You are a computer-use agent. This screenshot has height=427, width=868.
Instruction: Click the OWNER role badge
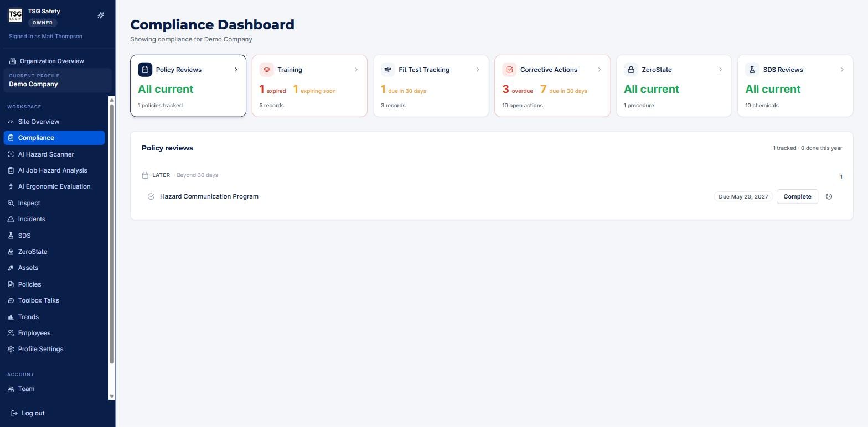[x=43, y=23]
